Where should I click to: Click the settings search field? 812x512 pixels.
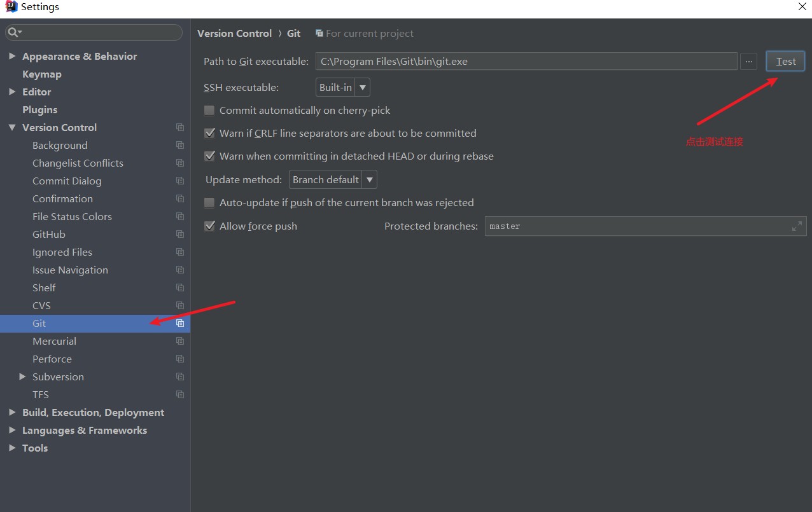(94, 32)
